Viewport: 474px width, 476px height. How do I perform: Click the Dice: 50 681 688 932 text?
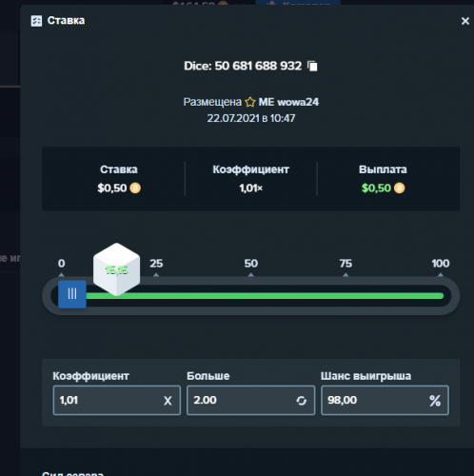click(243, 66)
